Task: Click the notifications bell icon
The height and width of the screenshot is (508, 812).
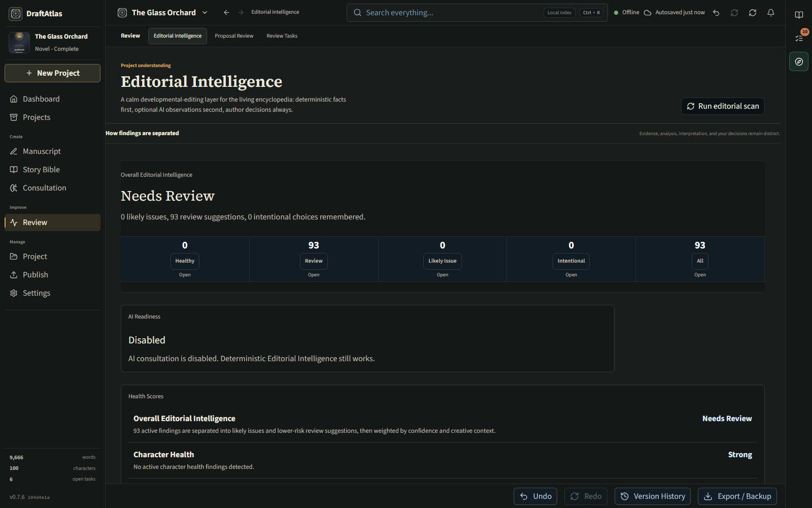Action: click(770, 13)
